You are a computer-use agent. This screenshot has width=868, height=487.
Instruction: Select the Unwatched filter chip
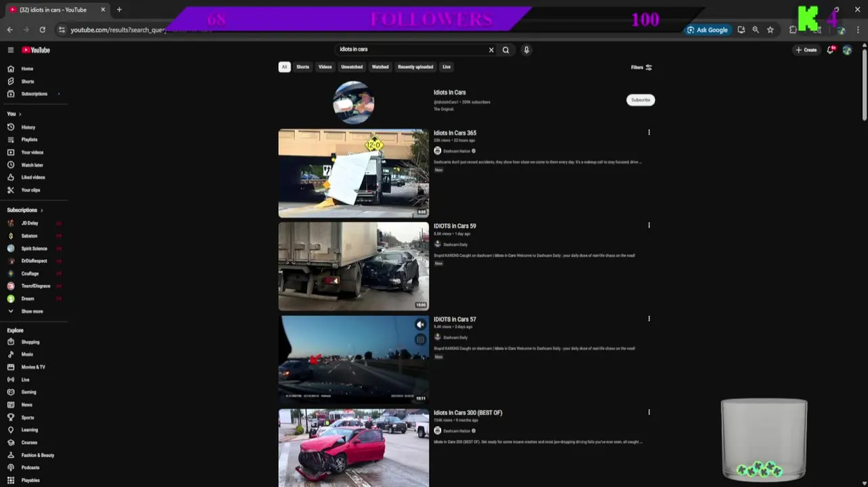pyautogui.click(x=352, y=67)
